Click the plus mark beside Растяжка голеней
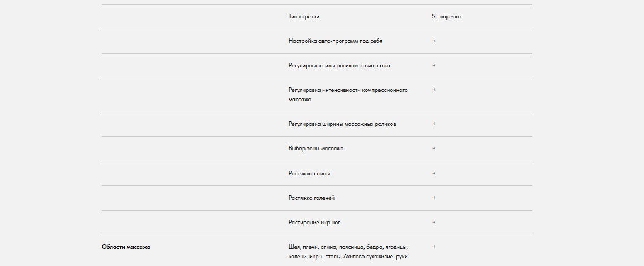This screenshot has height=266, width=644. [x=434, y=198]
